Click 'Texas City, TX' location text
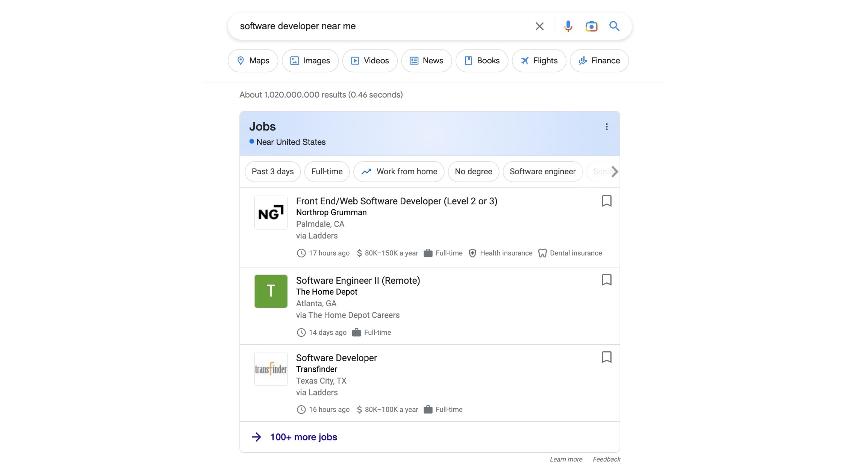Screen dimensions: 868x470 321,381
